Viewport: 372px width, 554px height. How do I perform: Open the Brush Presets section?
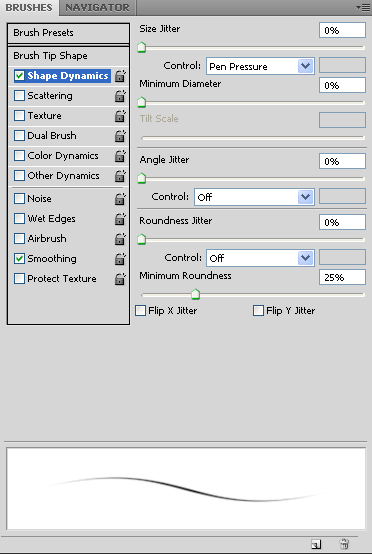pyautogui.click(x=68, y=33)
